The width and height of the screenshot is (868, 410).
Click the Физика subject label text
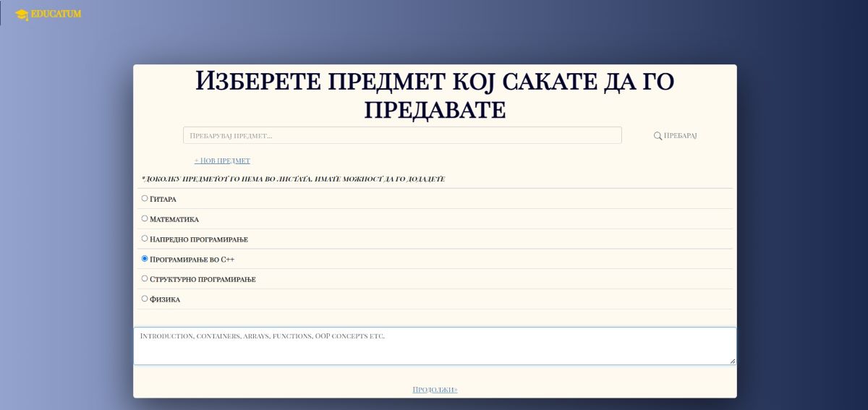coord(165,299)
